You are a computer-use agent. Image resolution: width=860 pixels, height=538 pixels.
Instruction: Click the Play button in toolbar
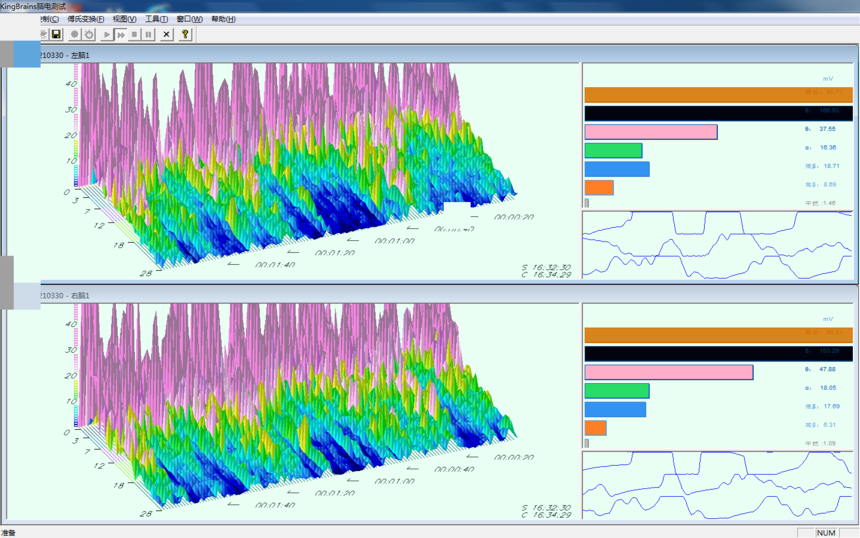107,35
